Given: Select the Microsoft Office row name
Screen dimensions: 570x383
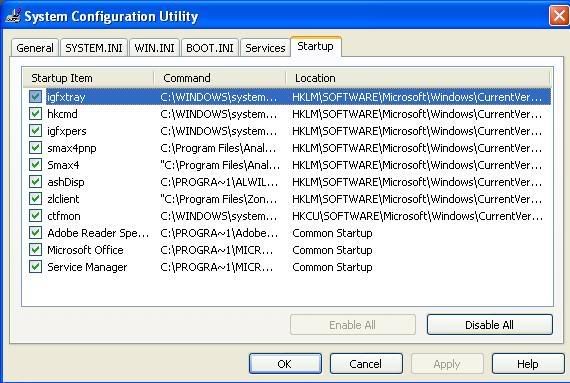Looking at the screenshot, I should pyautogui.click(x=85, y=250).
